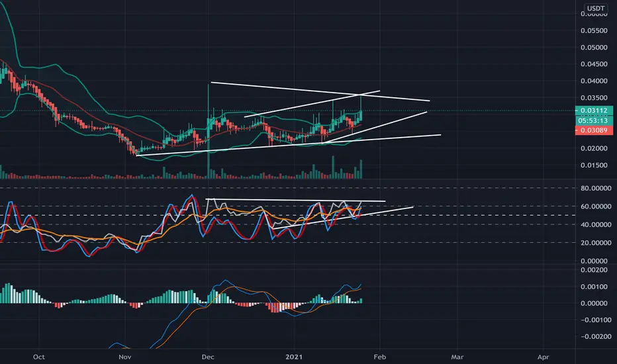Click the 20.00000 oscillator scale label

596,243
